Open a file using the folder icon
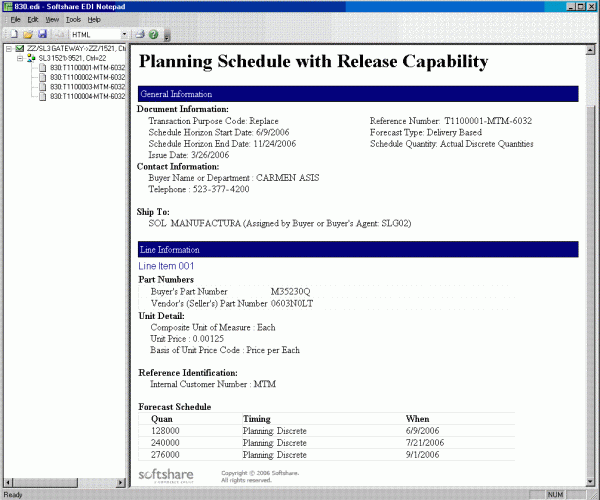Image resolution: width=600 pixels, height=500 pixels. [28, 34]
